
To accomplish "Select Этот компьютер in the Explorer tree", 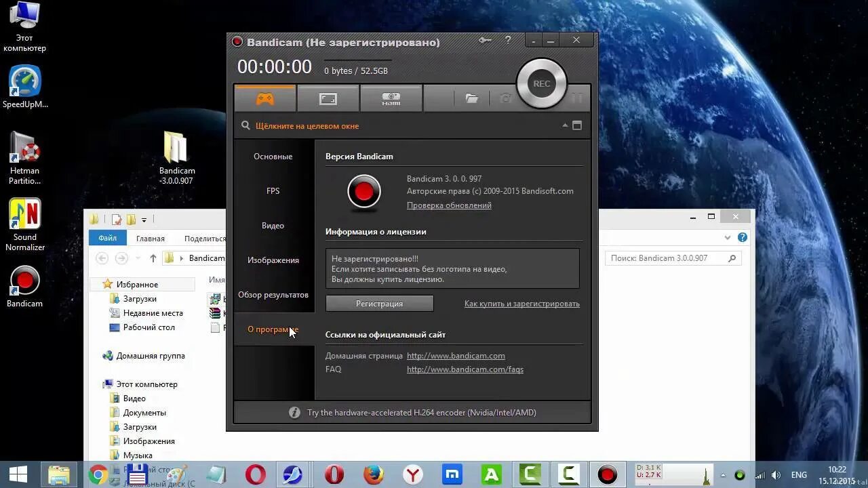I will click(x=146, y=384).
